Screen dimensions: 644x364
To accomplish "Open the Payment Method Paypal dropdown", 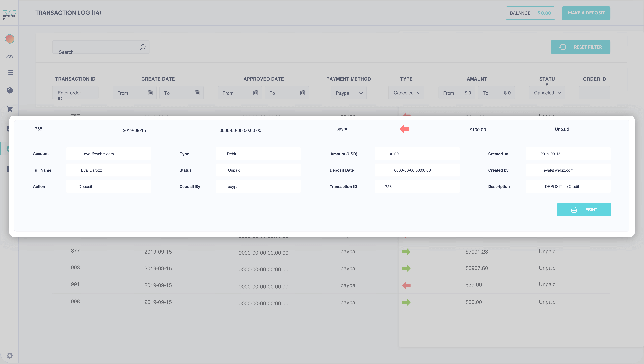I will click(x=348, y=93).
